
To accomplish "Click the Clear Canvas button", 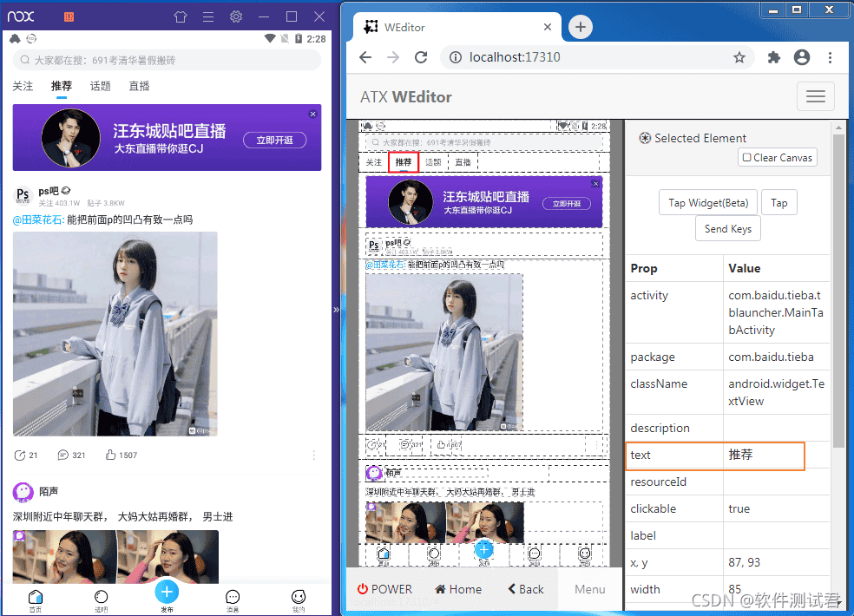I will click(777, 157).
